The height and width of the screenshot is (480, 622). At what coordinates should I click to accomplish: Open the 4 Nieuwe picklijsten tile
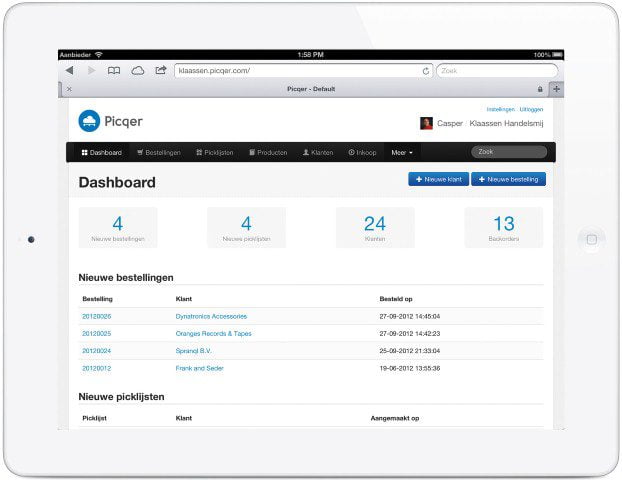[x=246, y=228]
